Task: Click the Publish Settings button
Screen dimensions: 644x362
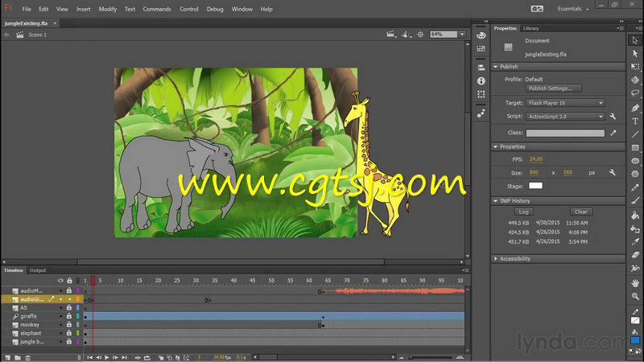Action: pyautogui.click(x=553, y=88)
